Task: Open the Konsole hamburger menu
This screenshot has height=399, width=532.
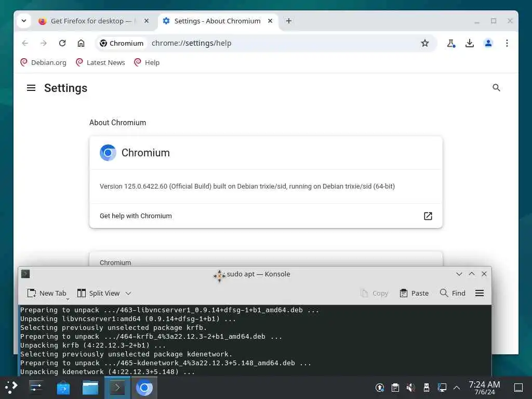Action: point(480,293)
